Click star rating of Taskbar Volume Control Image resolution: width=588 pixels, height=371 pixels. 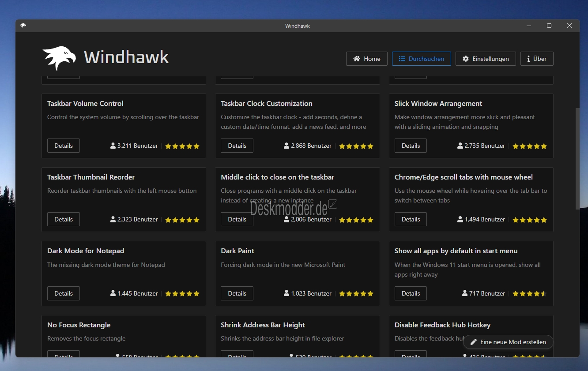pos(182,146)
